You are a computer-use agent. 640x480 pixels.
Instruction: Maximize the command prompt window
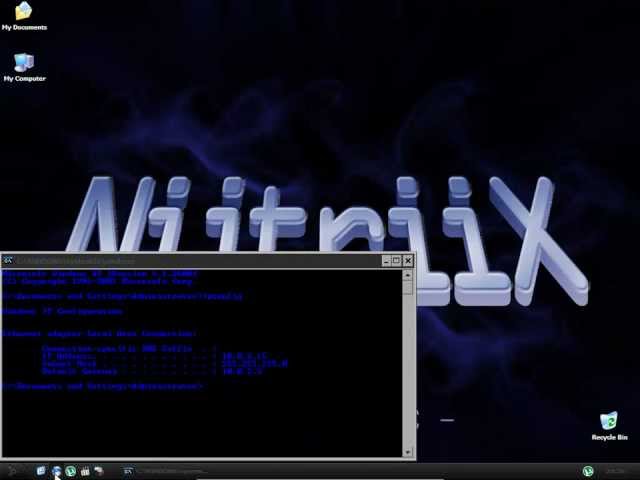click(396, 260)
